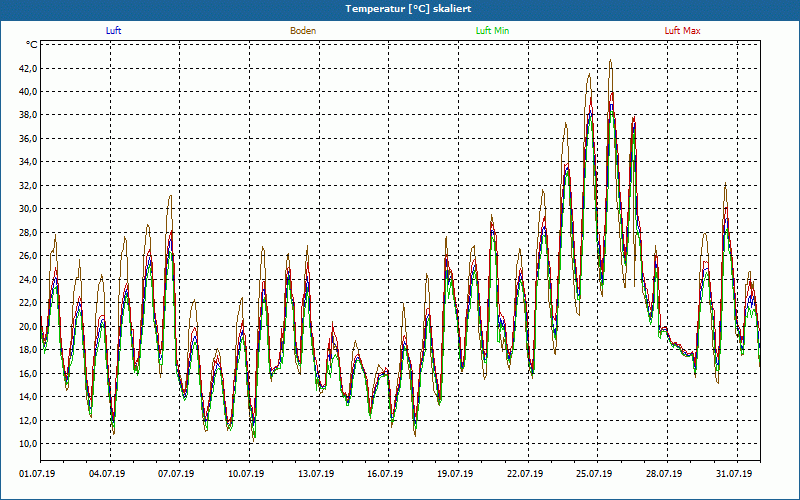Click the 01.07.19 date label
The width and height of the screenshot is (800, 500).
point(37,474)
